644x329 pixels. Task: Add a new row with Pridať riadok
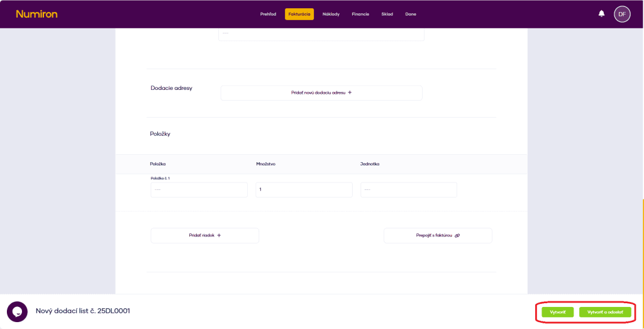(x=204, y=235)
